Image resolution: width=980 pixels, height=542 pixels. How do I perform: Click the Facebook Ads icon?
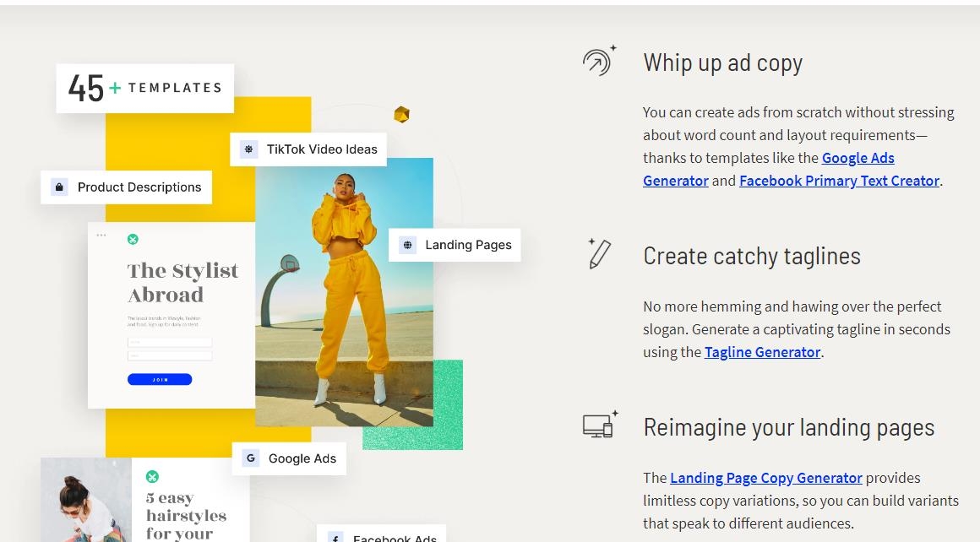point(335,538)
